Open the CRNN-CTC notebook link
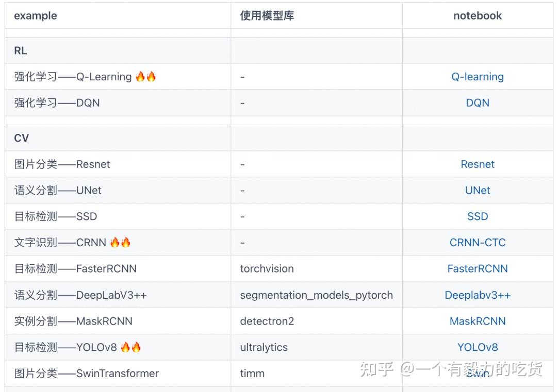 478,243
